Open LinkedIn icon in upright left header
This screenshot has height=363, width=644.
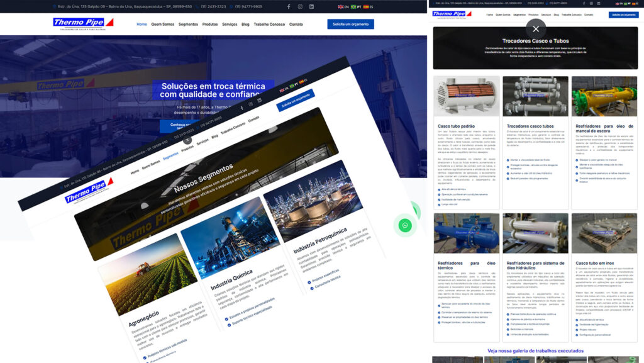(x=311, y=6)
